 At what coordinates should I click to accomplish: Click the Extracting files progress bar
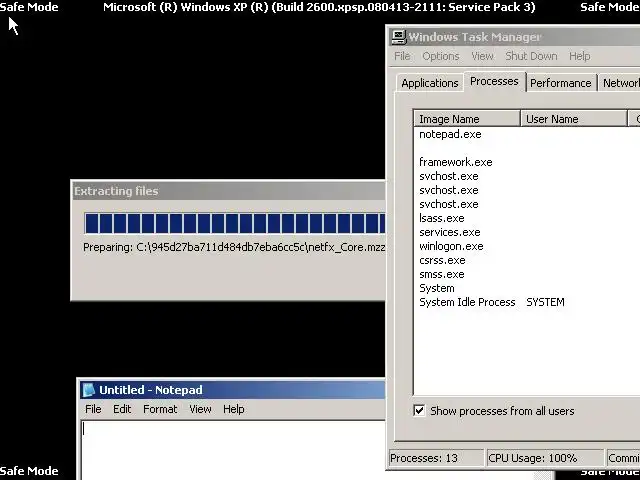coord(235,223)
